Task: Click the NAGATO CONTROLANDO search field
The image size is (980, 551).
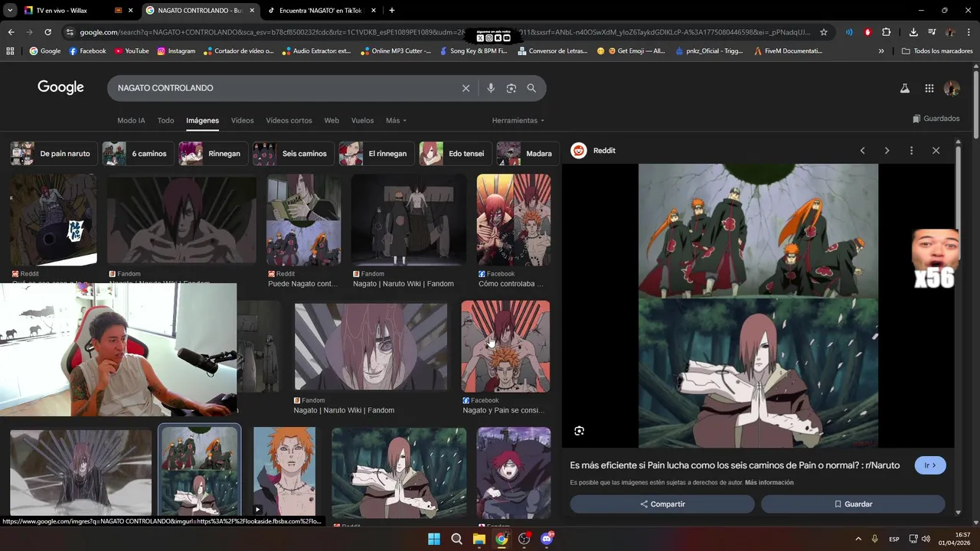Action: (283, 88)
